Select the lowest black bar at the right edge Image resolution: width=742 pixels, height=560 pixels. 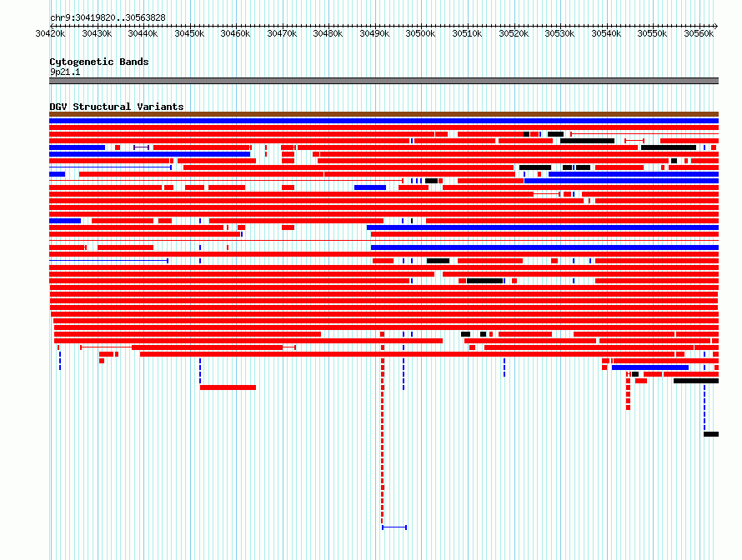point(711,434)
